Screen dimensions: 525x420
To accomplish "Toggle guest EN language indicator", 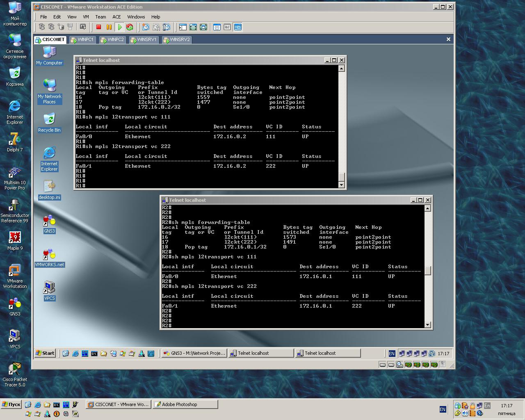I will click(x=392, y=353).
